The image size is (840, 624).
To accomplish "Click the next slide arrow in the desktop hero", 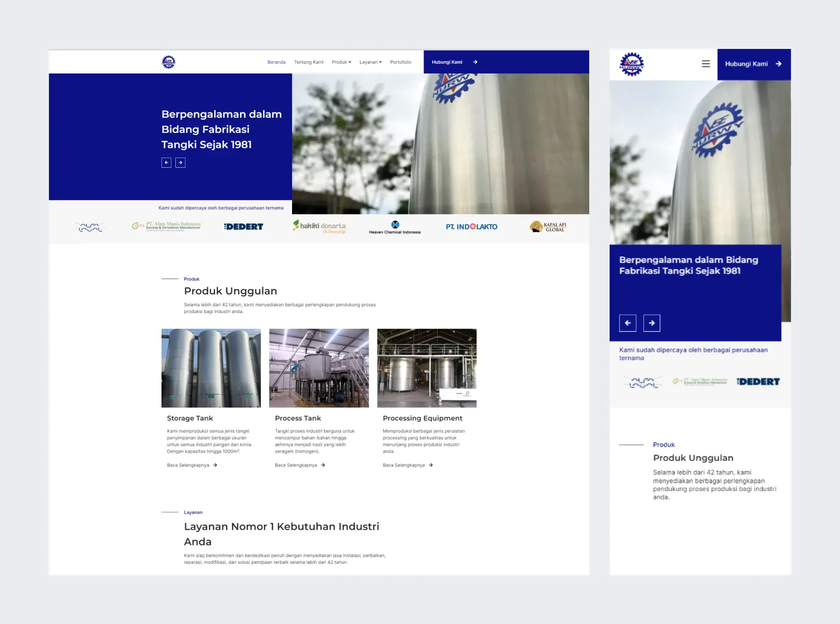I will click(x=180, y=163).
